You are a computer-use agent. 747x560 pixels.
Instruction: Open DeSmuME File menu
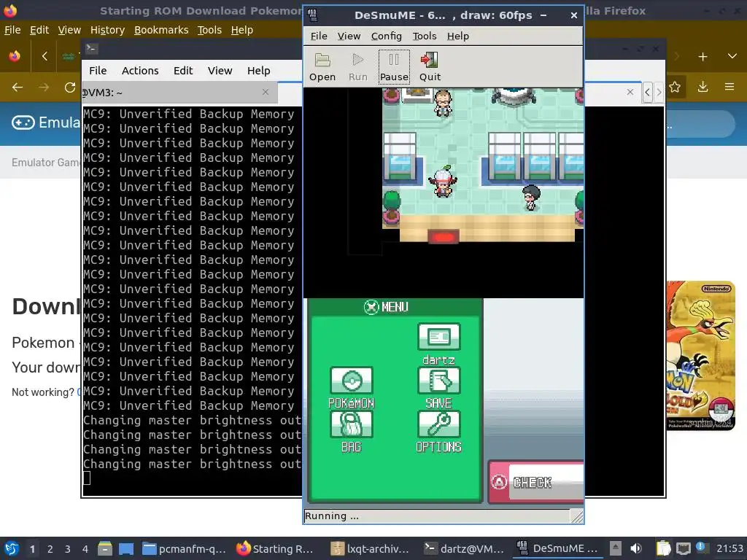click(319, 36)
